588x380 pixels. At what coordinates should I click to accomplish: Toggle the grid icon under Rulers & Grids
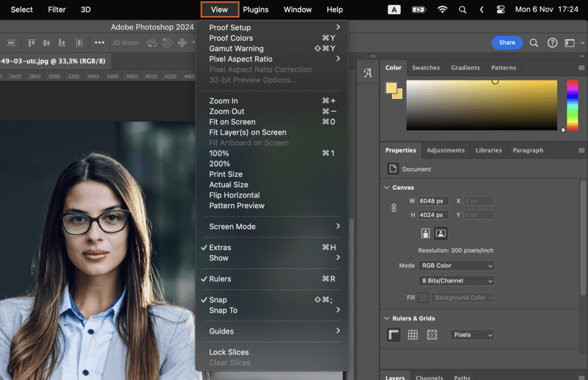412,335
